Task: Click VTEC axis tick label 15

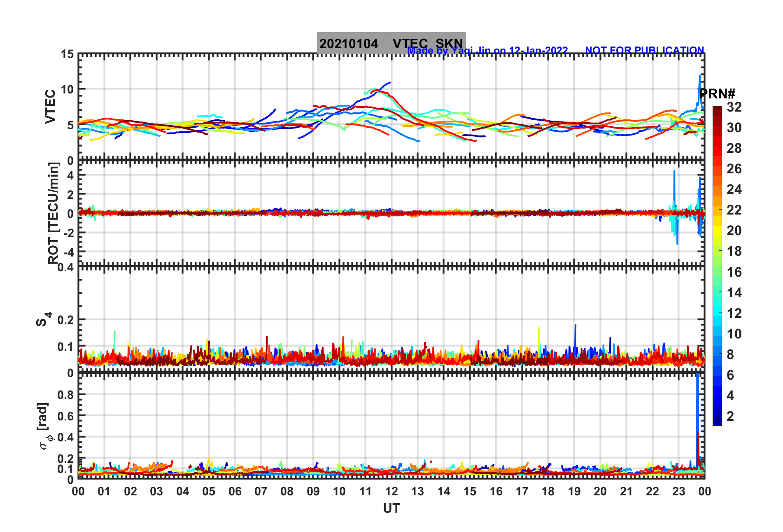Action: tap(68, 54)
